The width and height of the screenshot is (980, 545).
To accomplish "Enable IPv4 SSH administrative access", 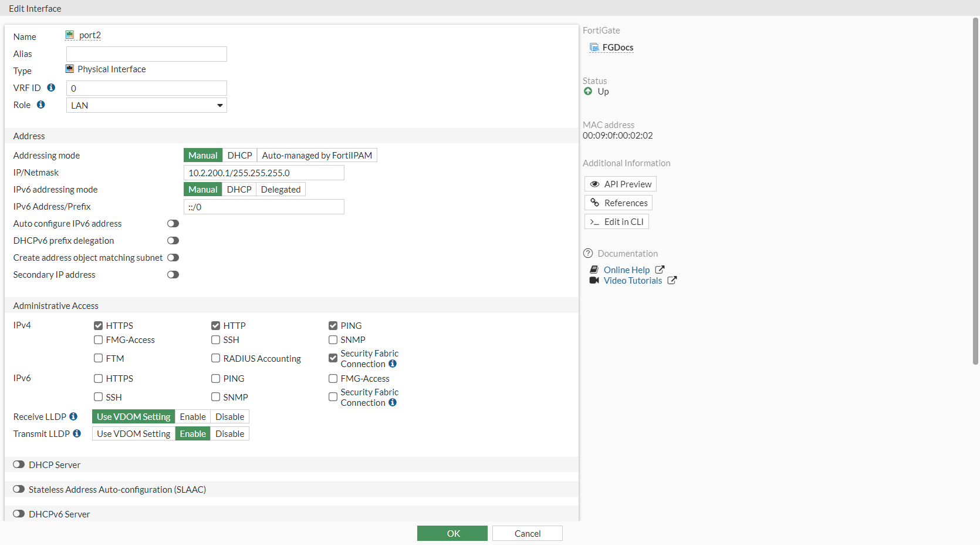I will pyautogui.click(x=215, y=339).
